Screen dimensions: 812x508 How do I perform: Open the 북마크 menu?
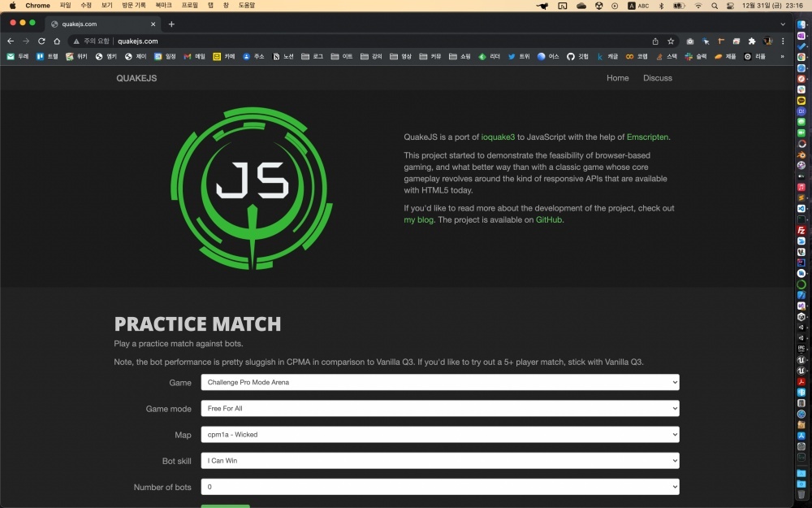[x=164, y=6]
